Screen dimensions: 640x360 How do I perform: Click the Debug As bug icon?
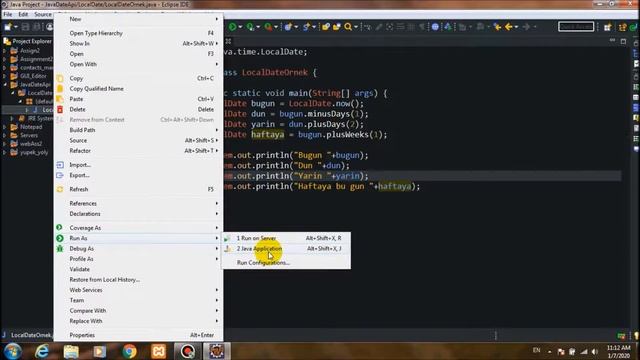(60, 248)
